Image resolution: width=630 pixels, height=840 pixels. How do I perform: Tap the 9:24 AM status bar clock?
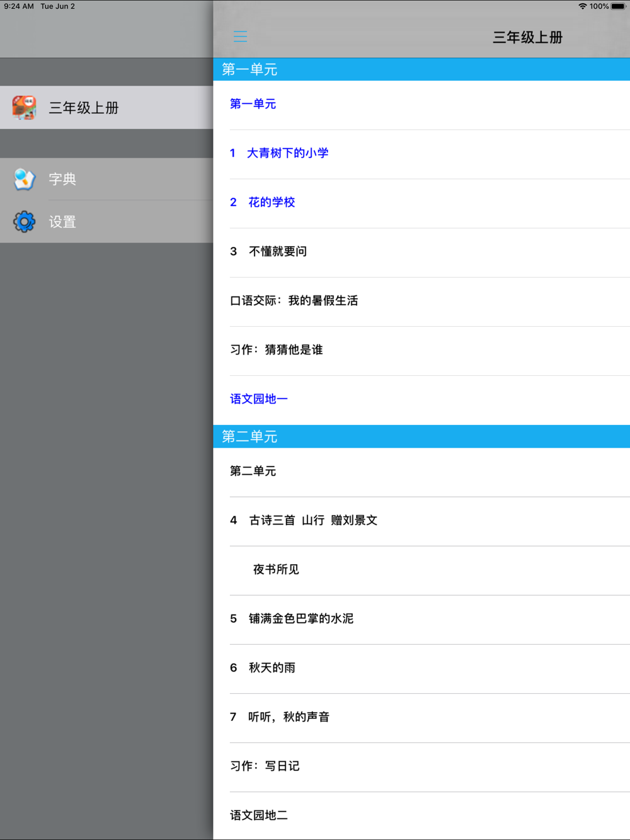19,6
